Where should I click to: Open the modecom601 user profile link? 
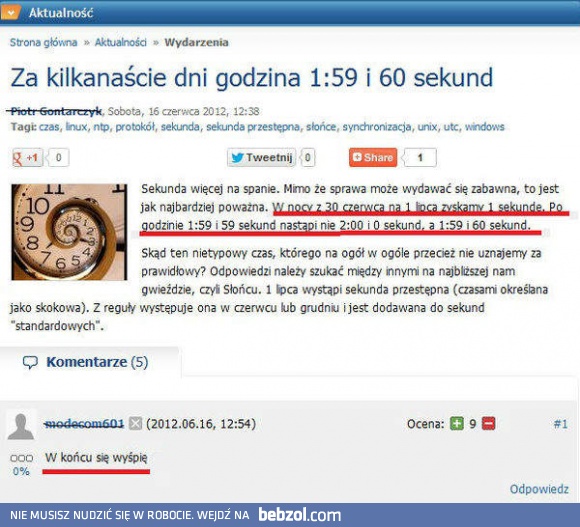pos(84,424)
